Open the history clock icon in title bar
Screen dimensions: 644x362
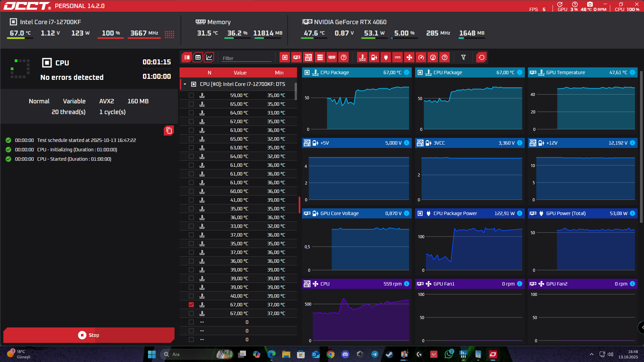tap(560, 4)
